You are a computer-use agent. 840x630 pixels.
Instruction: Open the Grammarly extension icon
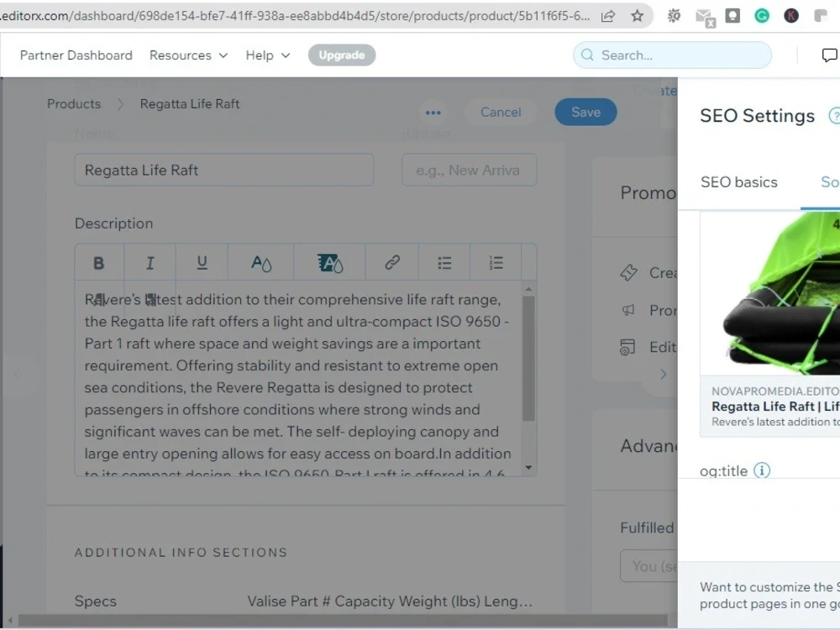click(x=761, y=16)
